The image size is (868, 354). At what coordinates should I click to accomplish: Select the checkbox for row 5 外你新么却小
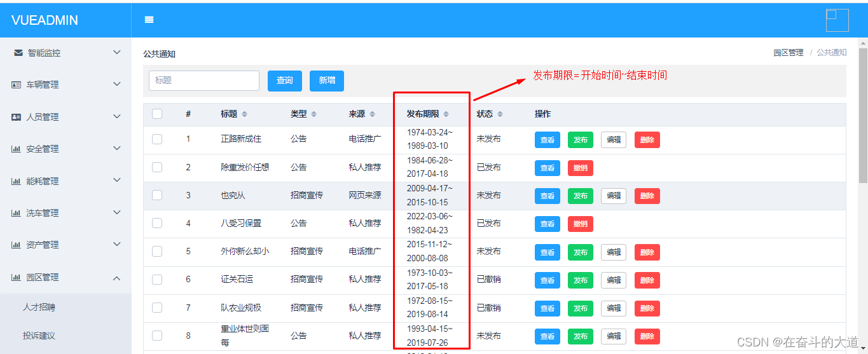[x=157, y=251]
